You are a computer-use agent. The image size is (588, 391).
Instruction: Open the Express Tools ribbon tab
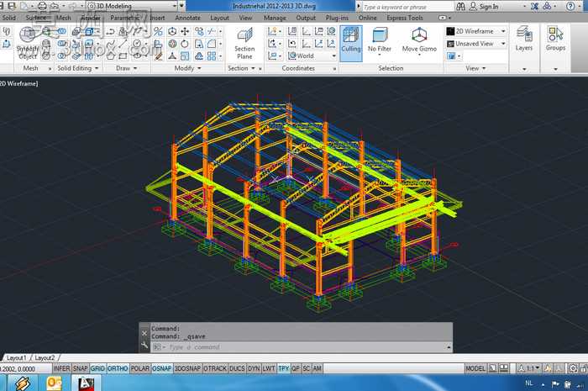pyautogui.click(x=405, y=18)
